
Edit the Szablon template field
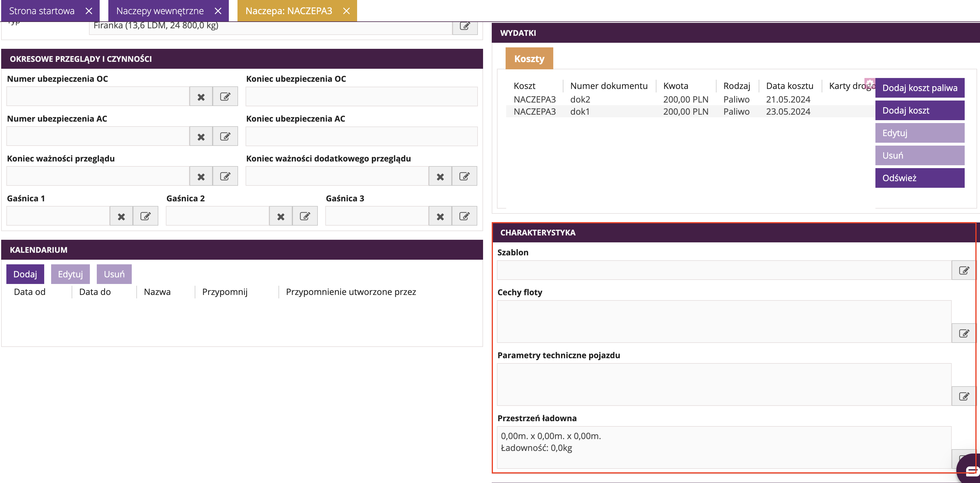963,270
